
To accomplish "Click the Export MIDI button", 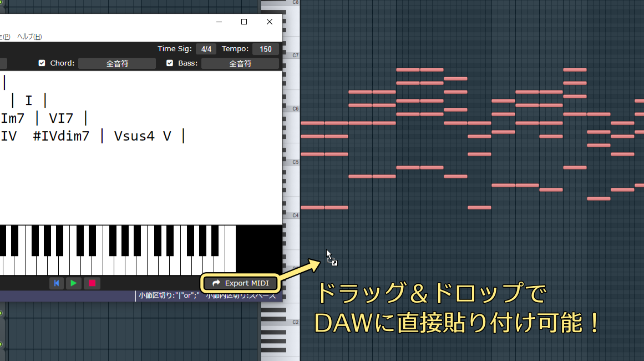I will point(240,283).
